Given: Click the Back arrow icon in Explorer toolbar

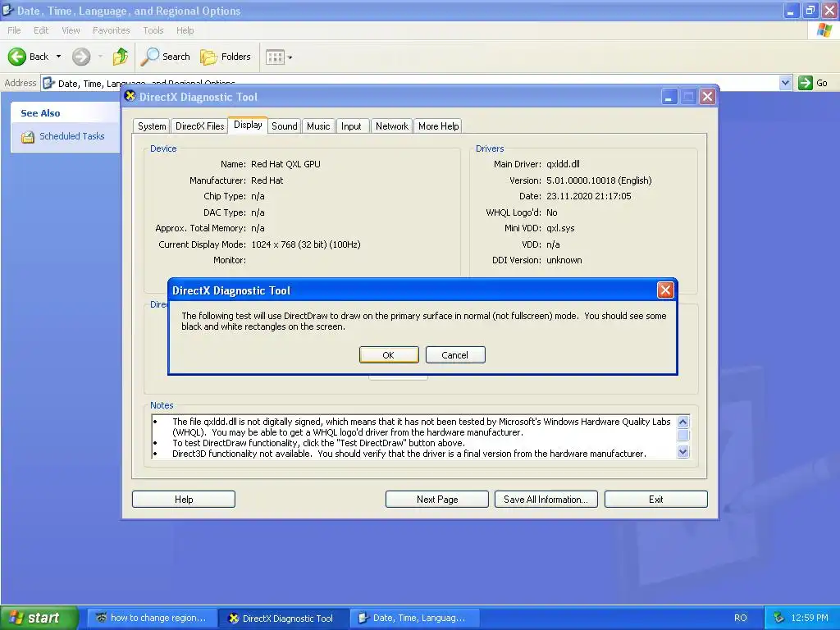Looking at the screenshot, I should [x=17, y=57].
